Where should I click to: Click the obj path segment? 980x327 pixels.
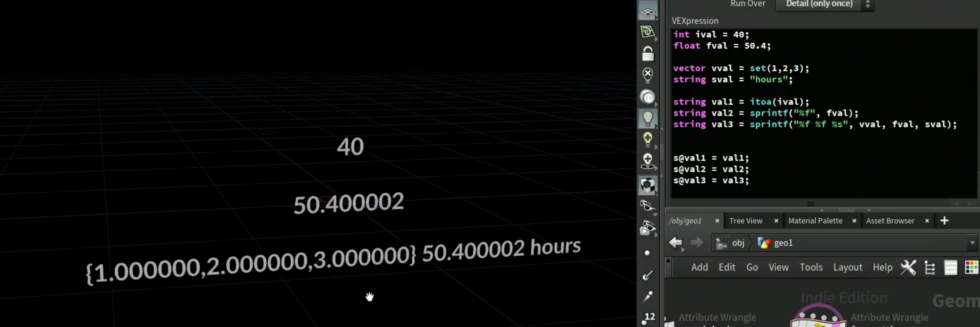[x=731, y=243]
